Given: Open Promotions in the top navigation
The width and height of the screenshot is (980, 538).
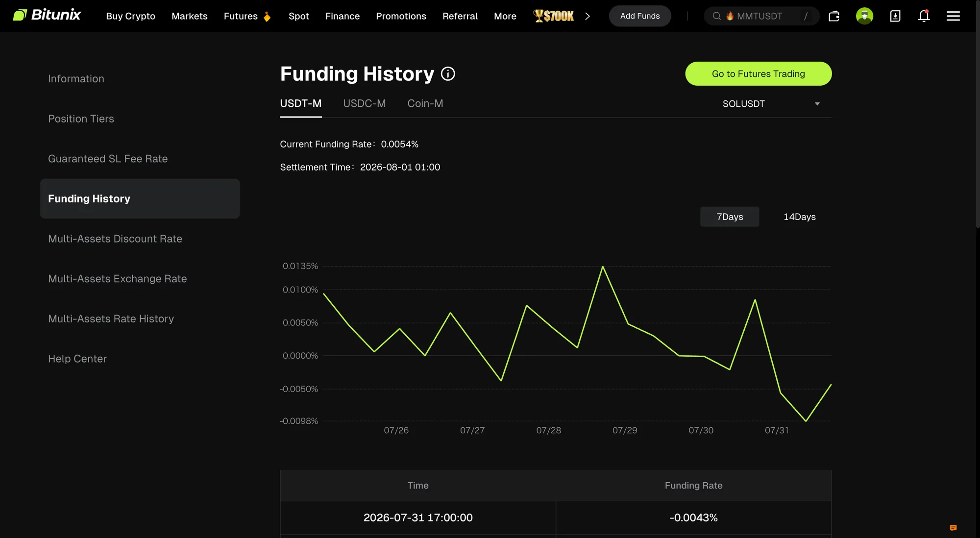Looking at the screenshot, I should pos(401,16).
